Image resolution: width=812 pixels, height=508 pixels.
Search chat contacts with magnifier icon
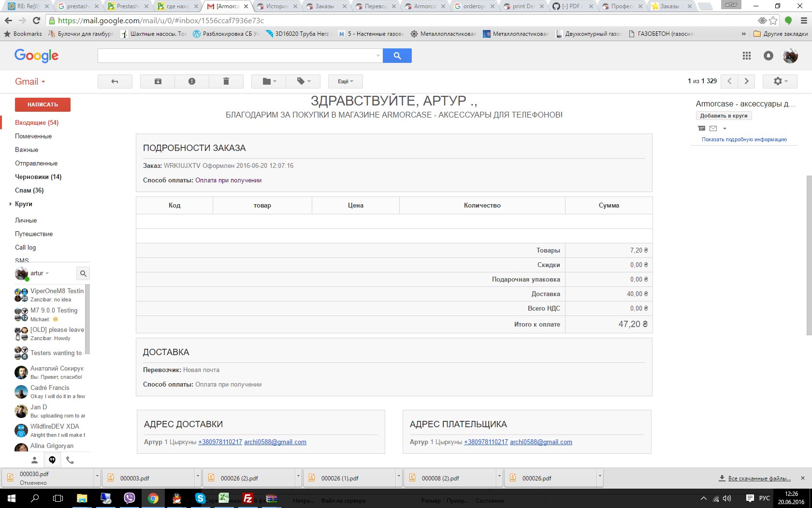pyautogui.click(x=83, y=273)
